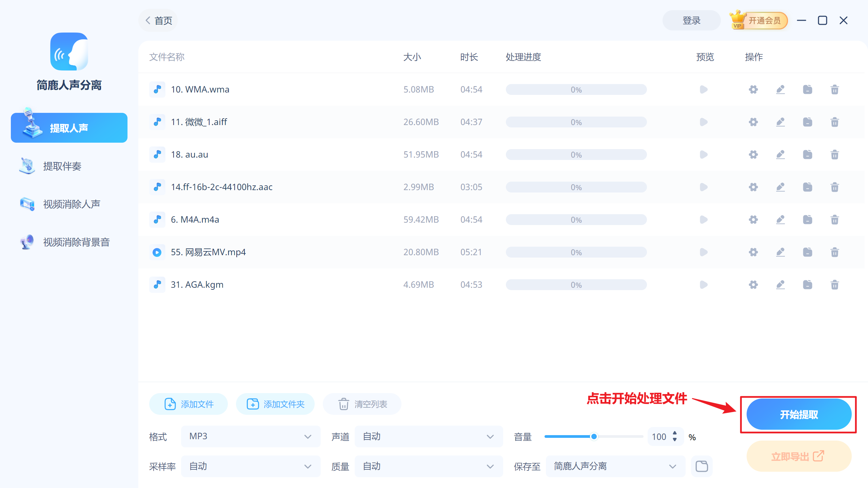Open the 视频消除人声 feature
Viewport: 868px width, 488px height.
[71, 204]
